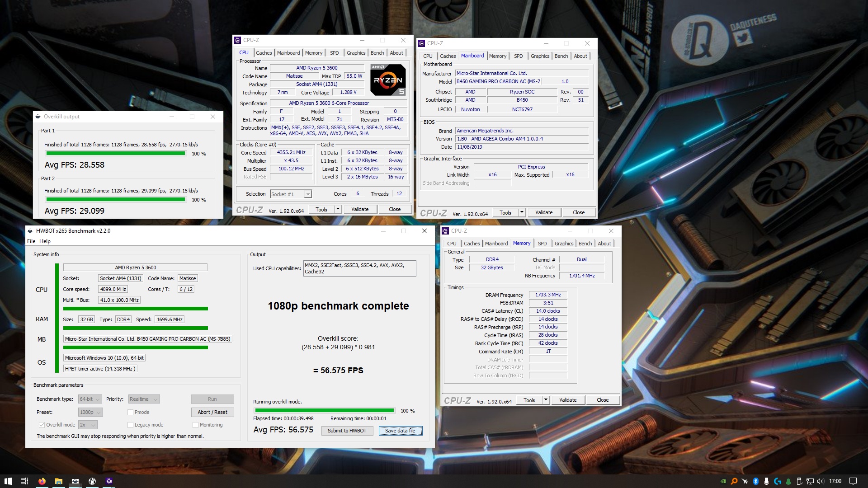The width and height of the screenshot is (868, 488).
Task: Toggle the Legacy mode checkbox
Action: tap(130, 425)
